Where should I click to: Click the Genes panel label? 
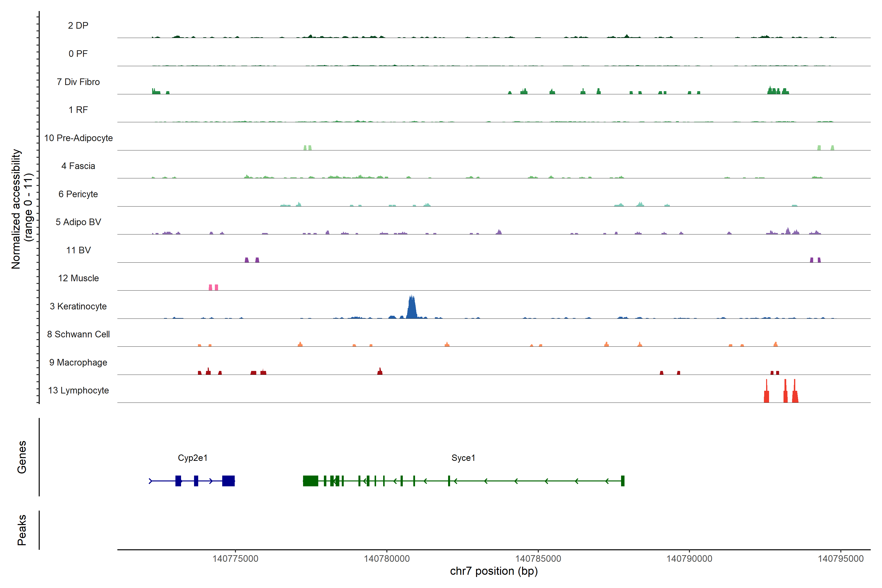click(x=22, y=457)
